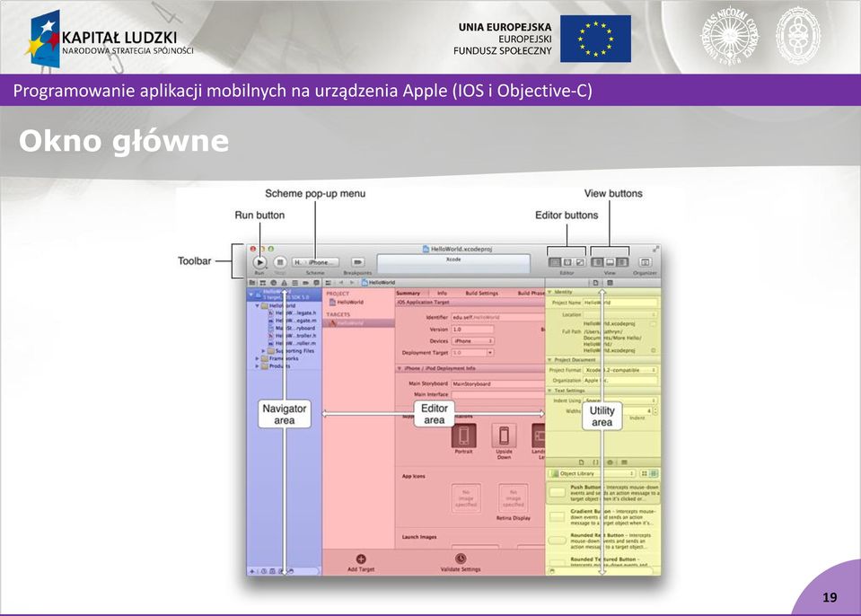Select the Assistant editor button
The width and height of the screenshot is (861, 616).
[x=567, y=262]
